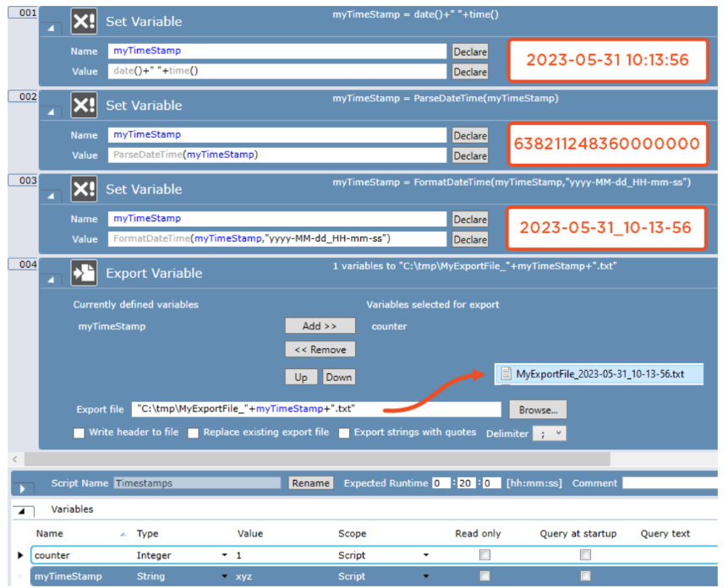
Task: Check Replace existing export file
Action: tap(194, 433)
